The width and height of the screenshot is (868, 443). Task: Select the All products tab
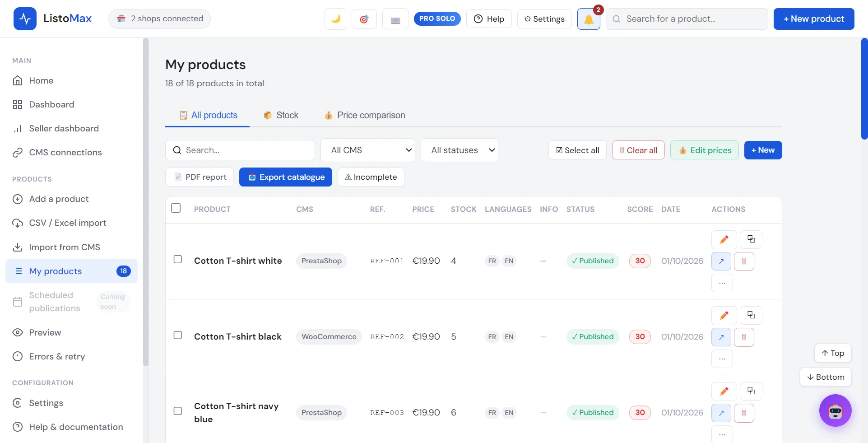click(208, 116)
